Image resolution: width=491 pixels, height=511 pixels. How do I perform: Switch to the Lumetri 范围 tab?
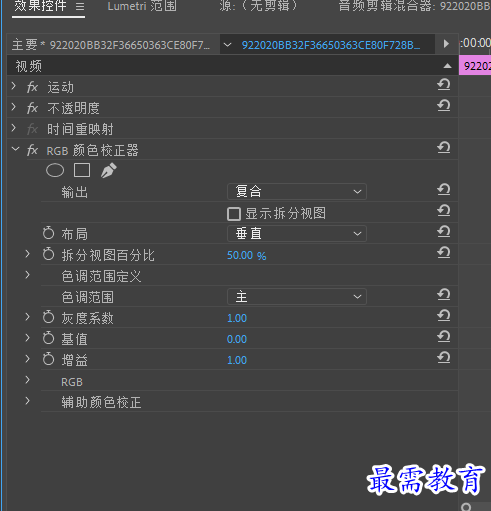pyautogui.click(x=142, y=6)
